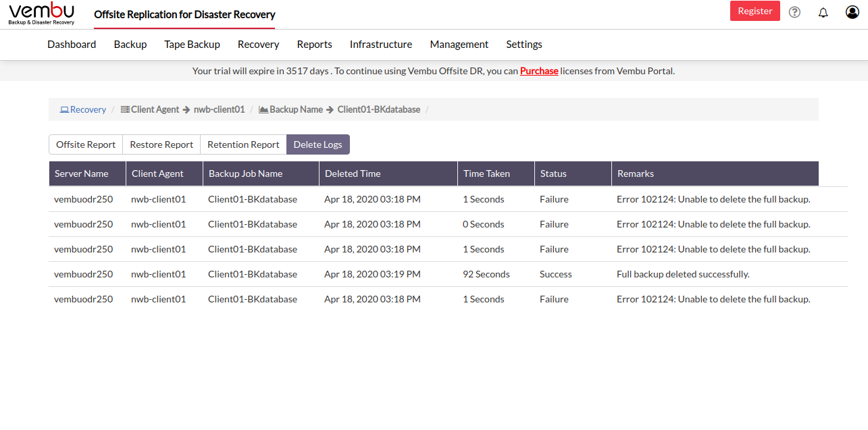Open the Settings menu
This screenshot has height=430, width=868.
click(524, 45)
